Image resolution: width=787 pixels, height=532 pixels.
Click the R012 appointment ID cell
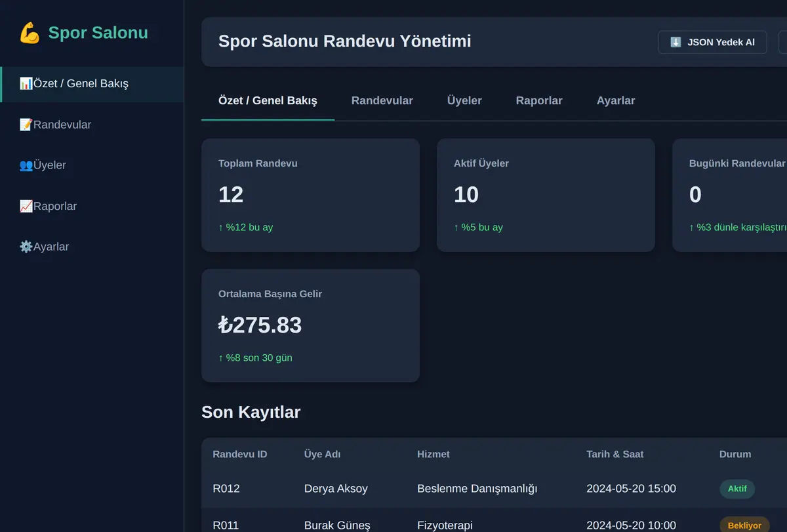coord(226,489)
